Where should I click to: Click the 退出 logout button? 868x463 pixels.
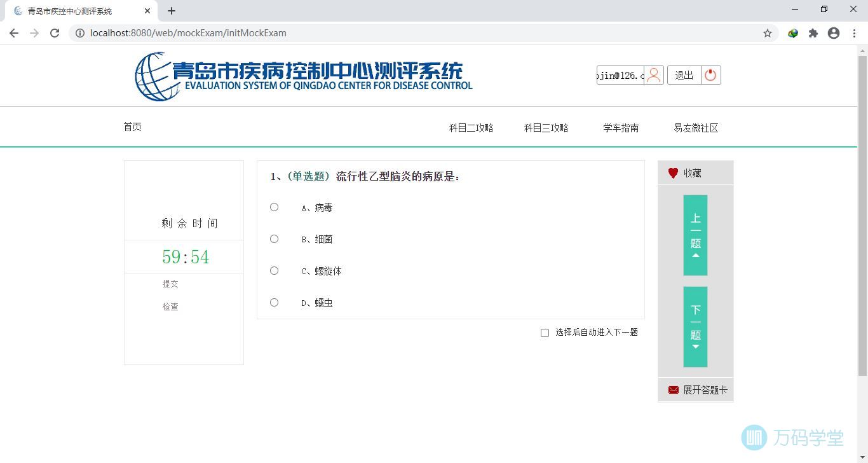pyautogui.click(x=684, y=75)
